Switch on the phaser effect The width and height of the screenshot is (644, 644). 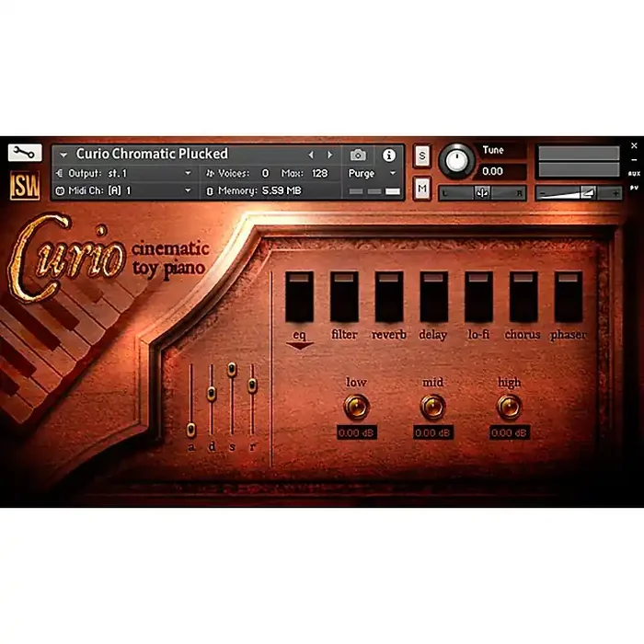coord(569,296)
